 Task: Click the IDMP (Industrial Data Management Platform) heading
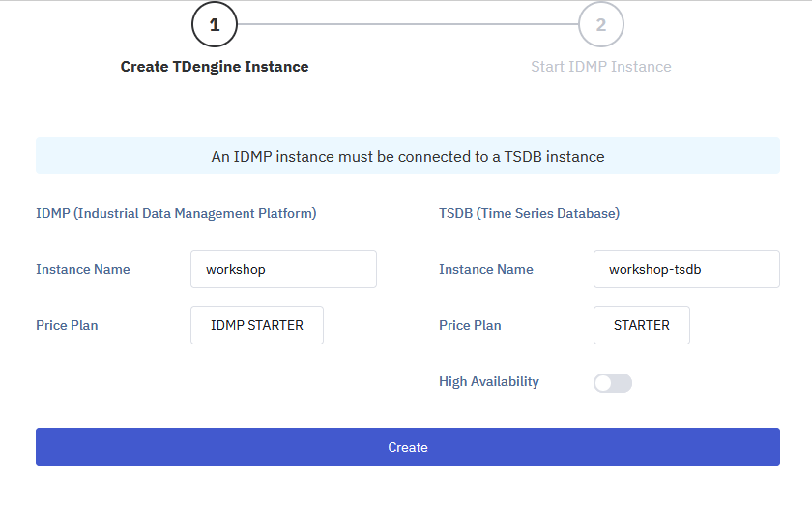pos(176,213)
